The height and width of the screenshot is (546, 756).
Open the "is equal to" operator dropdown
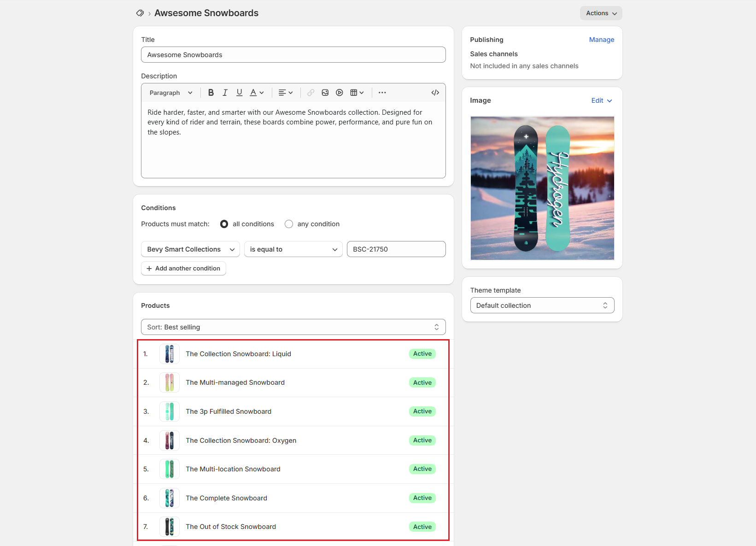[x=293, y=249]
